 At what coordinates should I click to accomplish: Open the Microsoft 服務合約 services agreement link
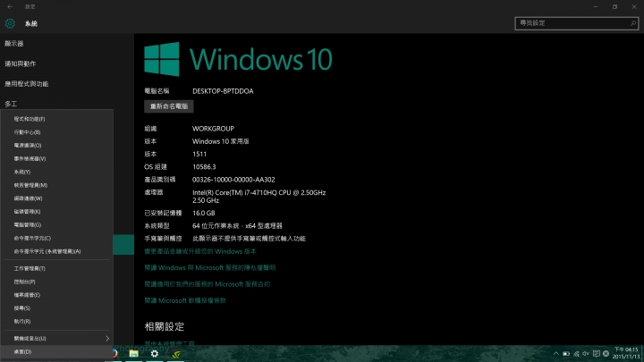click(x=207, y=284)
